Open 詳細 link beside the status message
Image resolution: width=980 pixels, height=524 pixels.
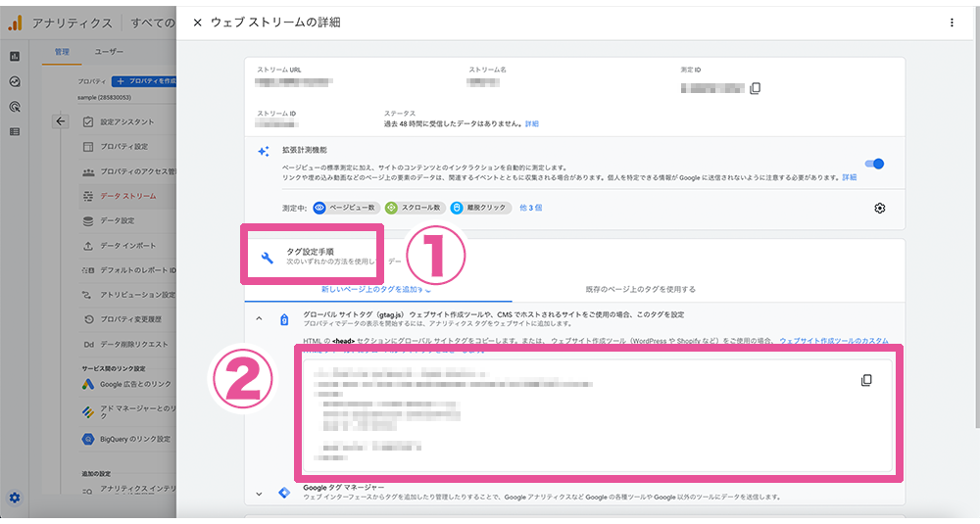(532, 123)
